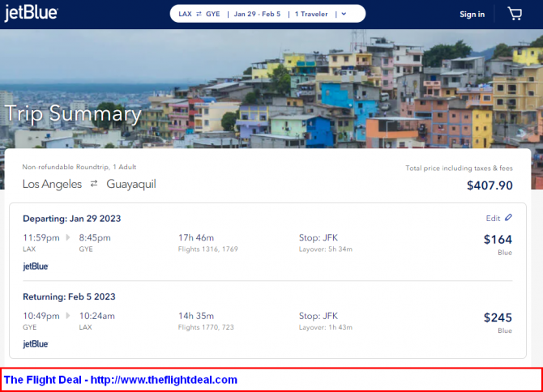Click the jetBlue logo in header
The height and width of the screenshot is (392, 543).
(x=31, y=14)
